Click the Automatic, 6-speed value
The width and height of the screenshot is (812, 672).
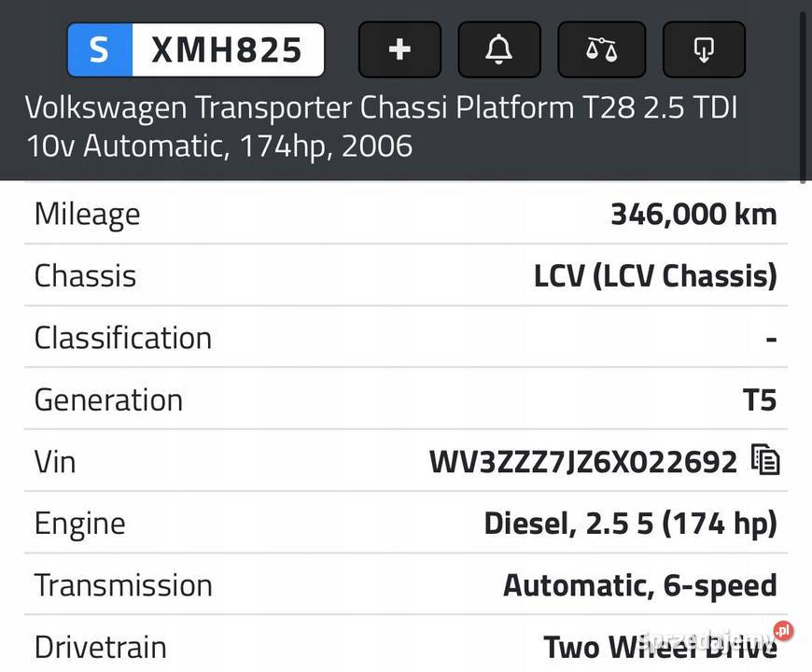point(640,585)
